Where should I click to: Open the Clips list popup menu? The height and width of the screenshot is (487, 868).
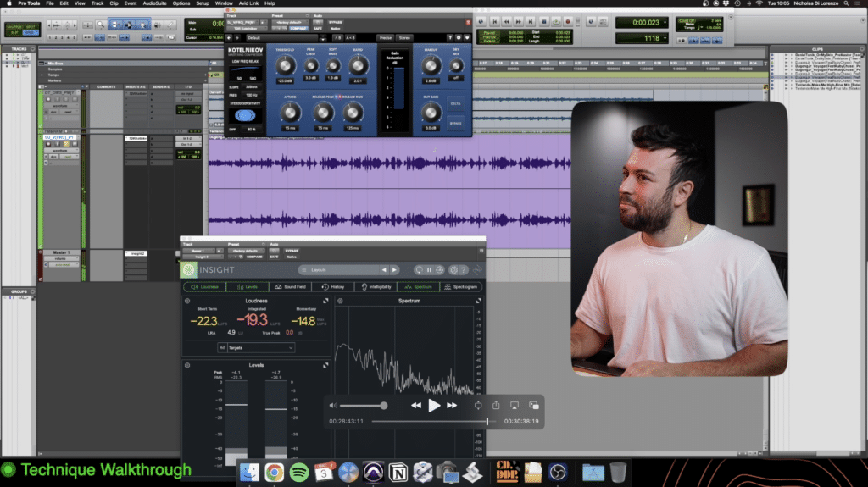coord(861,49)
